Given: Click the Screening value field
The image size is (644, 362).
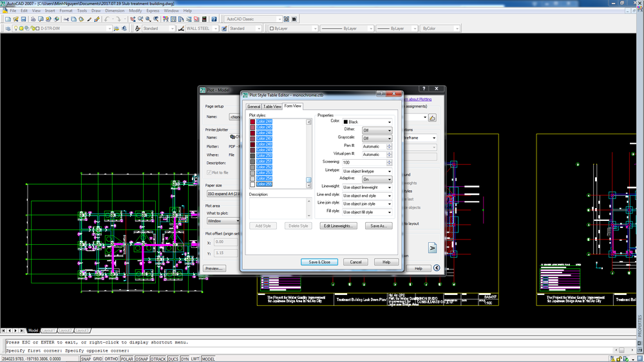Looking at the screenshot, I should [x=365, y=163].
